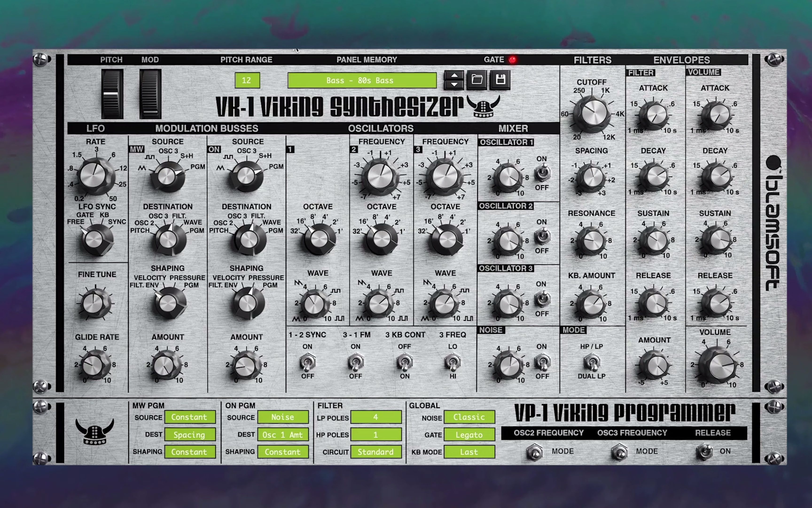Viewport: 812px width, 508px height.
Task: Open the KB MODE Last dropdown
Action: (x=469, y=452)
